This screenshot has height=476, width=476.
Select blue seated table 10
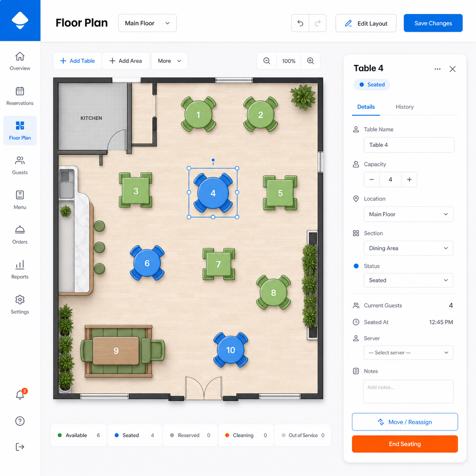click(231, 350)
